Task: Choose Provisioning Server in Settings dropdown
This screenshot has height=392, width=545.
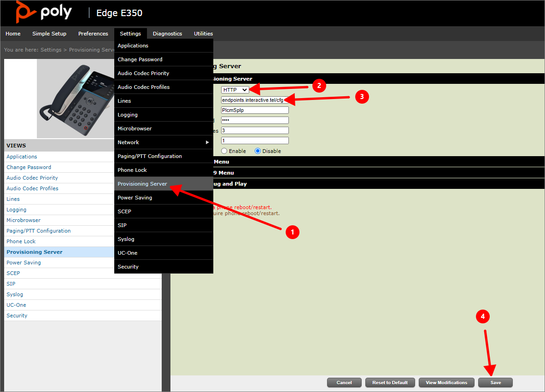Action: tap(142, 184)
